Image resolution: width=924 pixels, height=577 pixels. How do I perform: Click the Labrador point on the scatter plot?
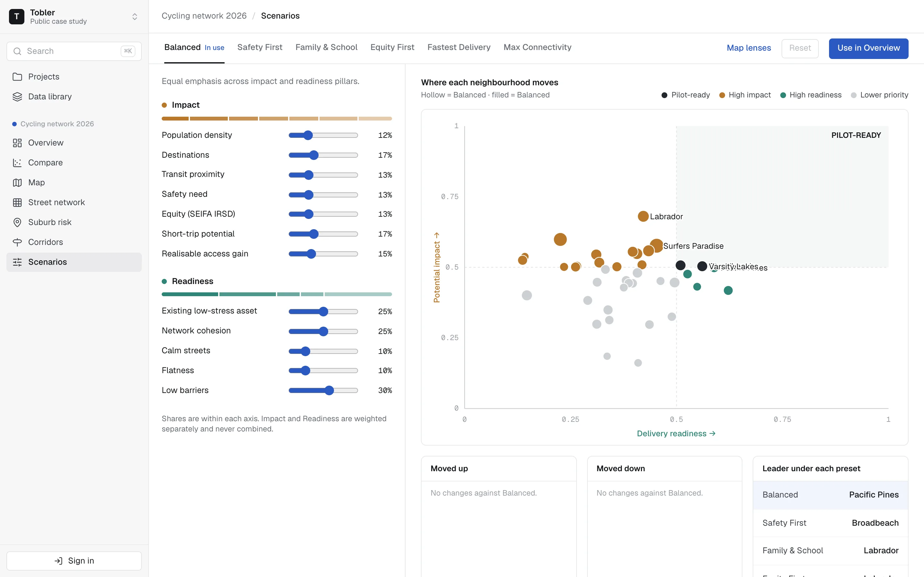click(x=643, y=216)
